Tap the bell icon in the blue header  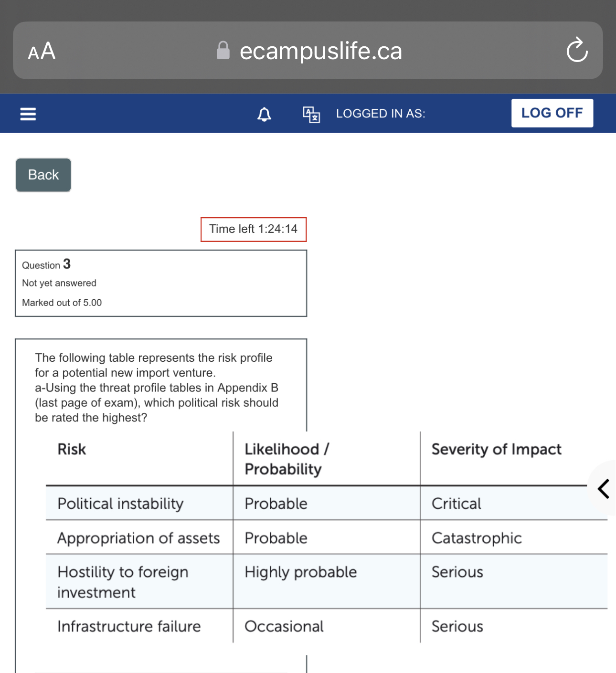tap(265, 114)
